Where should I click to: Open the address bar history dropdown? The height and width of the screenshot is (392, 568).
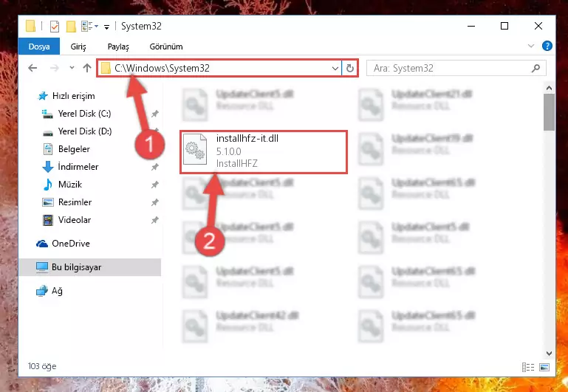click(335, 68)
